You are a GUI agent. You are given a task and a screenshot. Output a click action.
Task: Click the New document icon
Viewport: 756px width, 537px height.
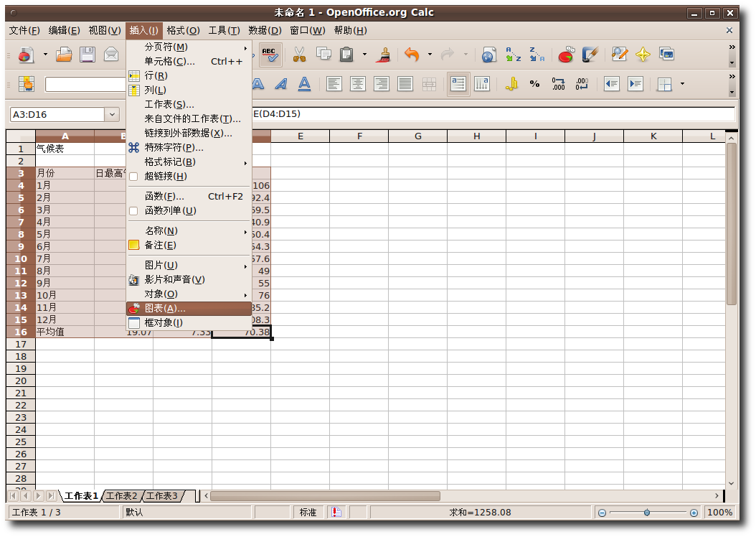point(26,55)
